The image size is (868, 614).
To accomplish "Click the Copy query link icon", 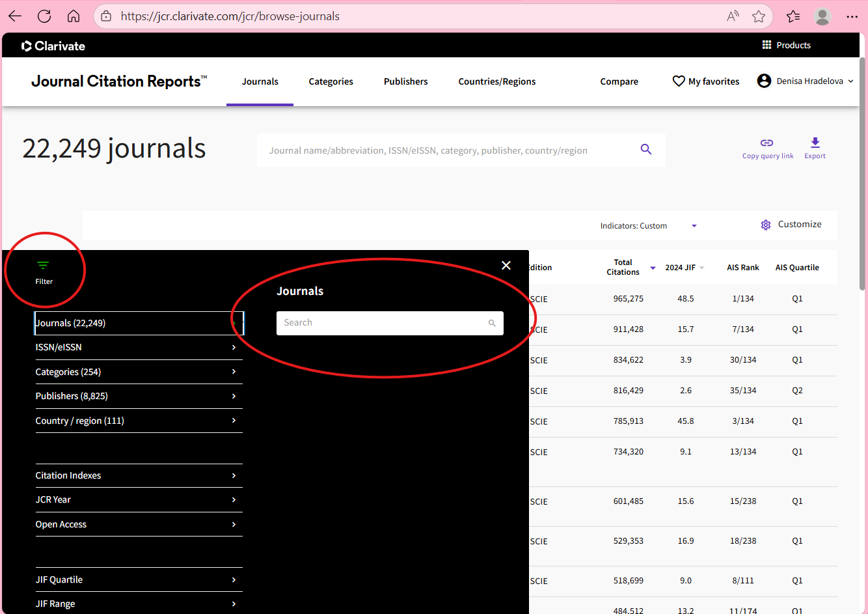I will click(x=767, y=143).
